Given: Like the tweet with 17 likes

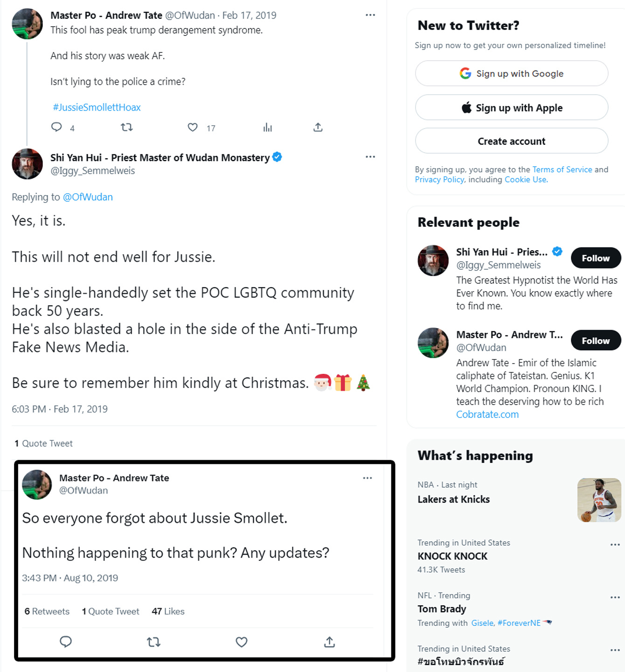Looking at the screenshot, I should coord(193,127).
